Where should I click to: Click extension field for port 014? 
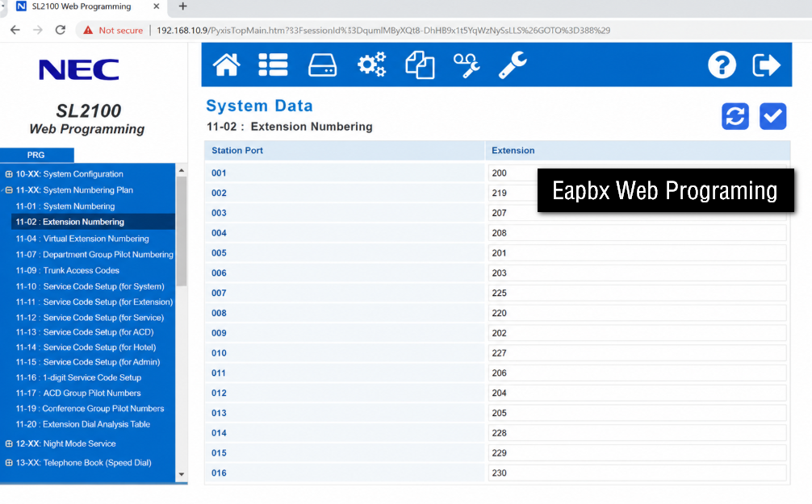(637, 433)
